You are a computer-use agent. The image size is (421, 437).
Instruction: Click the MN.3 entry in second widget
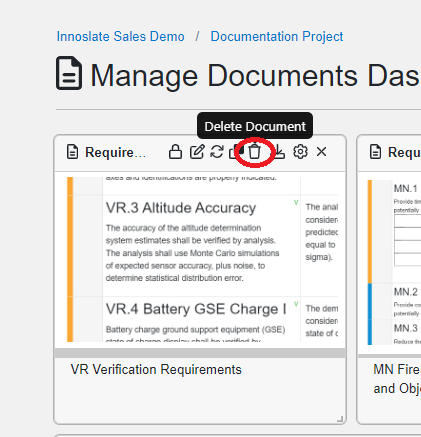pos(405,328)
